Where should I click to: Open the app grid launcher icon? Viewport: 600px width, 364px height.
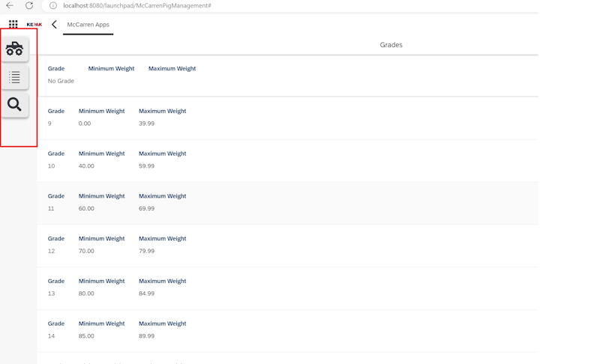point(13,25)
